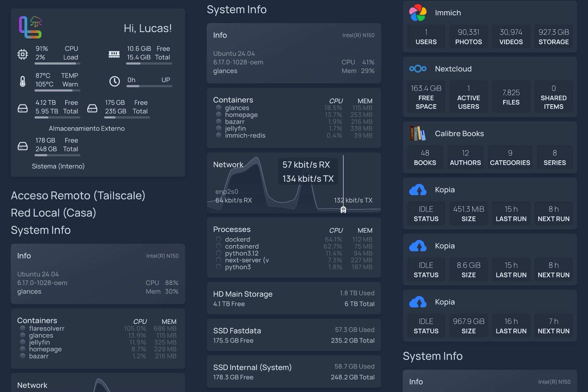Open the Kopia title above 451.3 MiB size
588x392 pixels.
445,190
